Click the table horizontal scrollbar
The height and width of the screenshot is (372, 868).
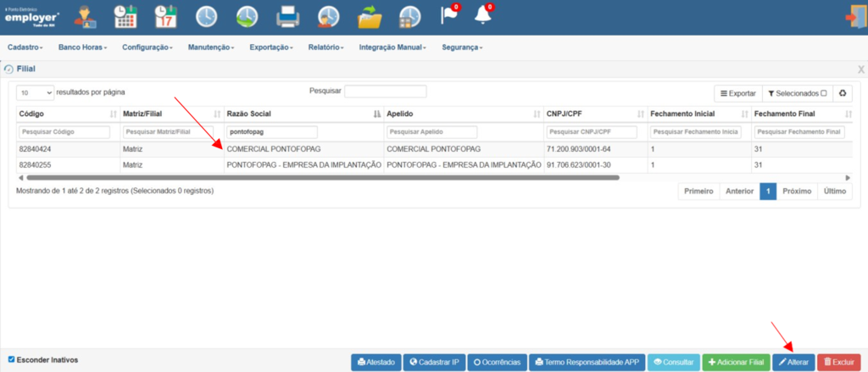pos(322,178)
